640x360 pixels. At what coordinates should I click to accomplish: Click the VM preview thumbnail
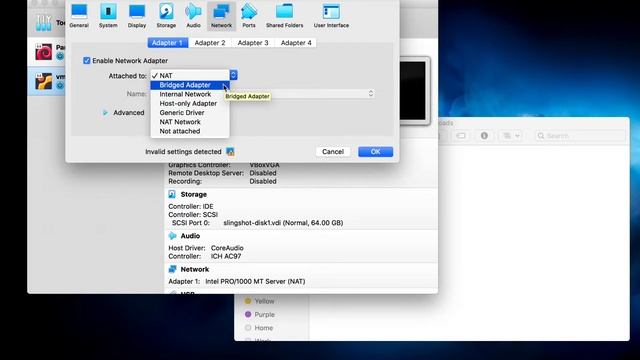click(x=413, y=91)
